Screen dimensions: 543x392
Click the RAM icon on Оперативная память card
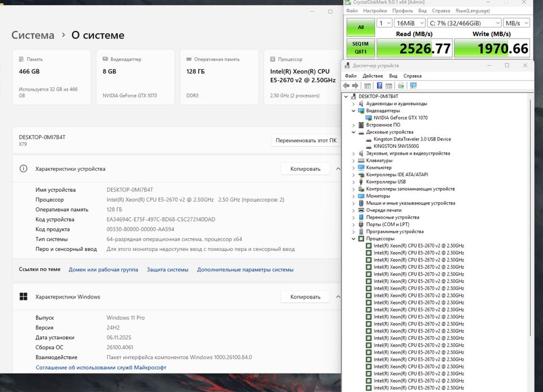point(189,59)
